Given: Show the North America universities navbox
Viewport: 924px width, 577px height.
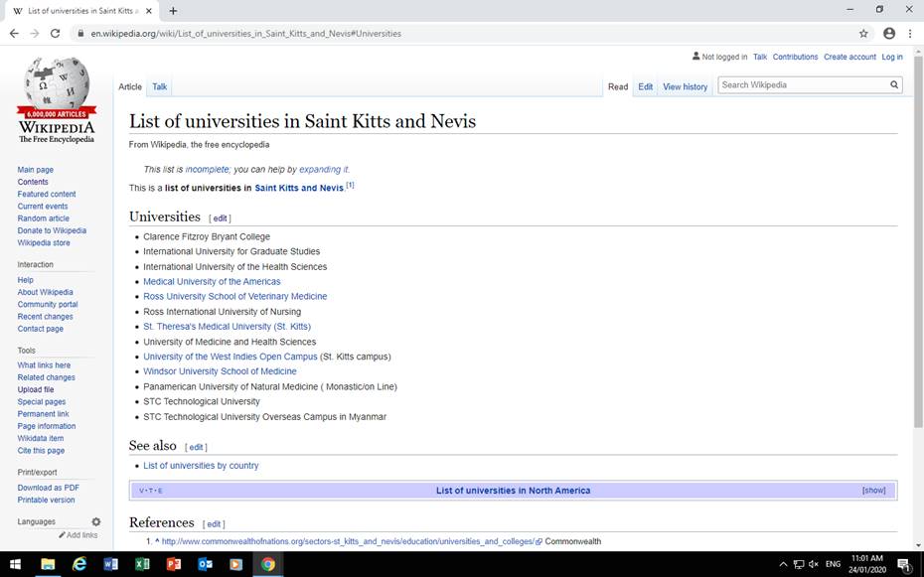Looking at the screenshot, I should (x=874, y=491).
